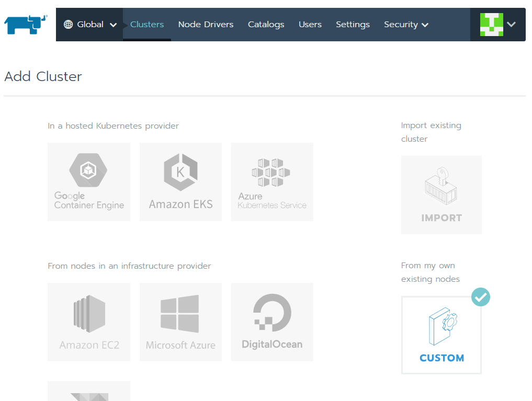Select the Amazon EC2 provider
This screenshot has width=532, height=401.
tap(89, 322)
